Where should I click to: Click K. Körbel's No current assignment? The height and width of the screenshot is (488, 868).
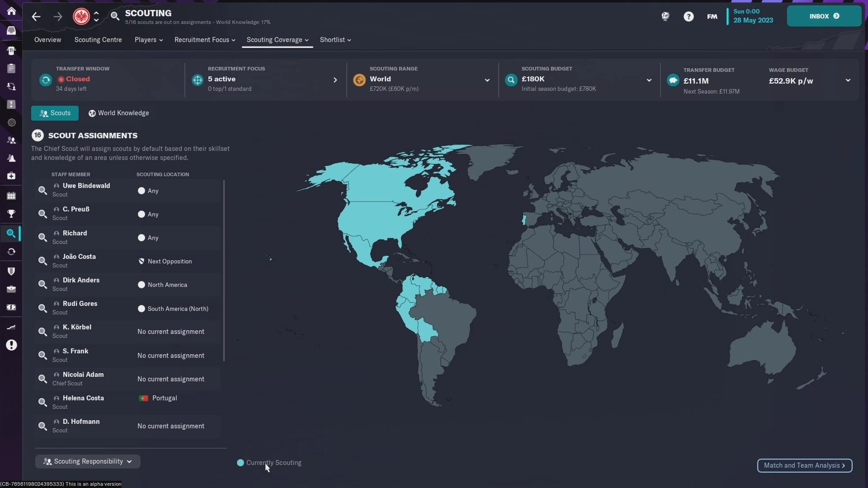point(171,332)
